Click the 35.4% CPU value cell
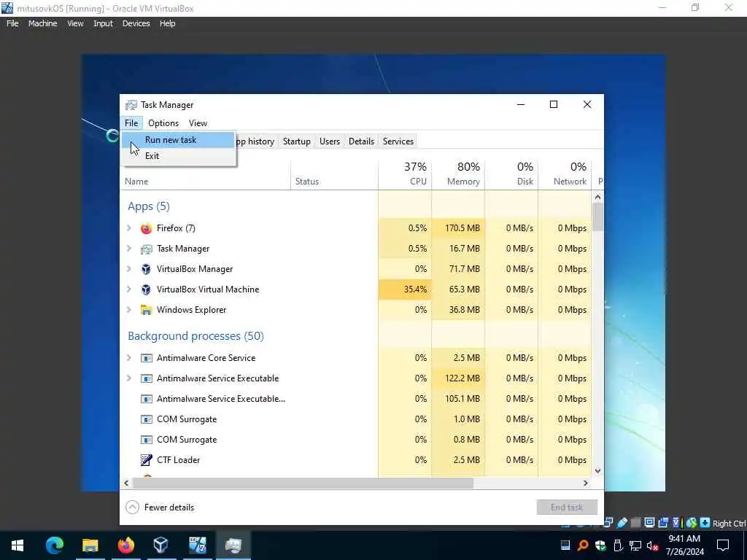This screenshot has height=560, width=747. pyautogui.click(x=405, y=289)
